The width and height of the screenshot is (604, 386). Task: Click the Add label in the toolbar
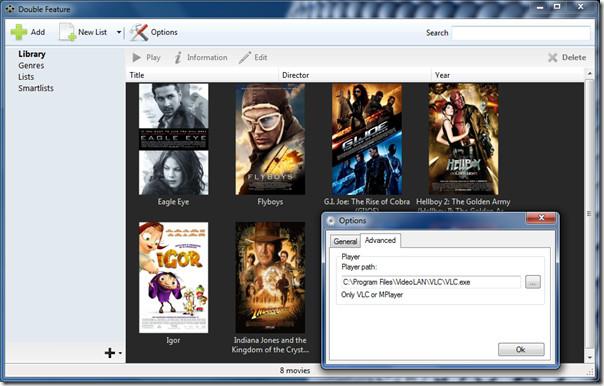coord(38,32)
